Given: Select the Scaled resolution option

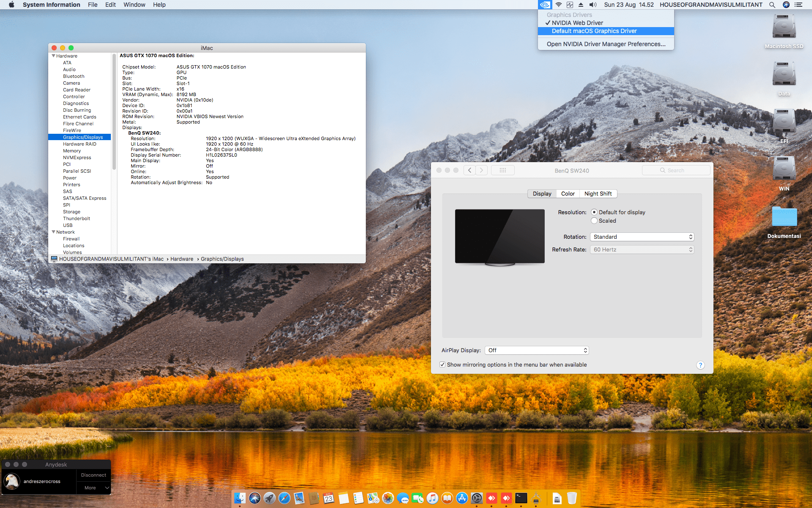Looking at the screenshot, I should click(x=594, y=221).
